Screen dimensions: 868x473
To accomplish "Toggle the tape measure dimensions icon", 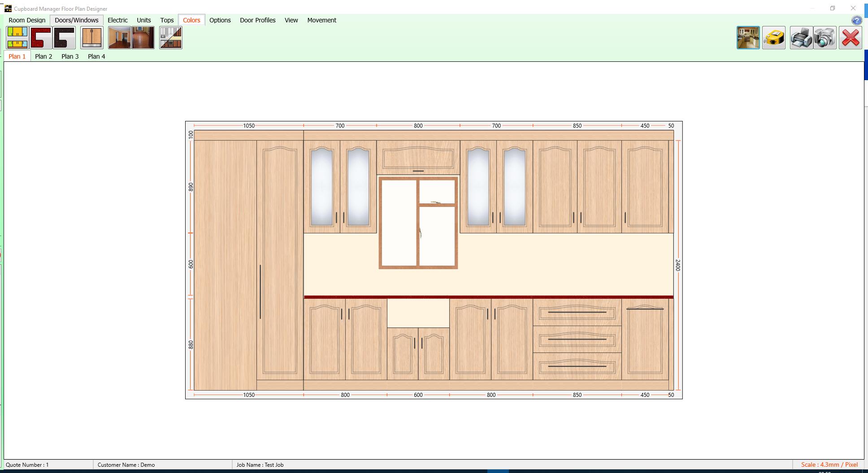I will [774, 38].
